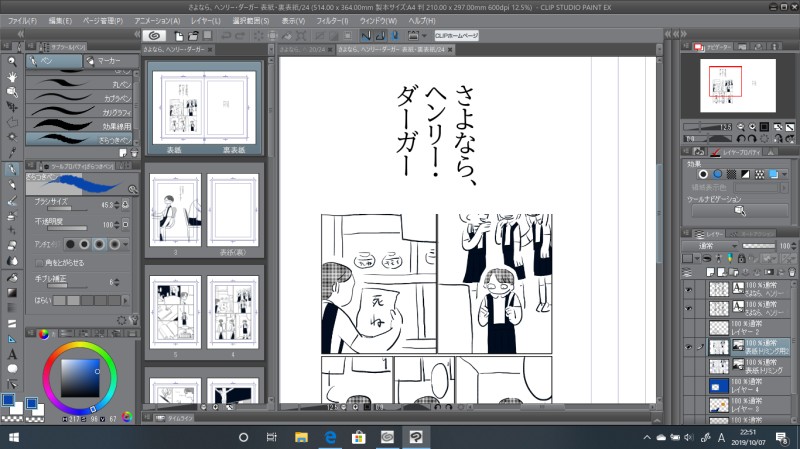
Task: Open the blend mode 通常 dropdown
Action: click(710, 246)
